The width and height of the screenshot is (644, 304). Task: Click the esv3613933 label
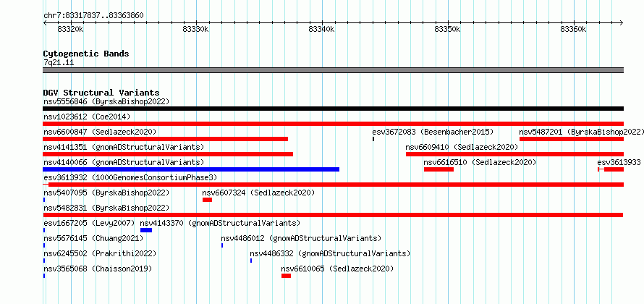click(x=619, y=162)
